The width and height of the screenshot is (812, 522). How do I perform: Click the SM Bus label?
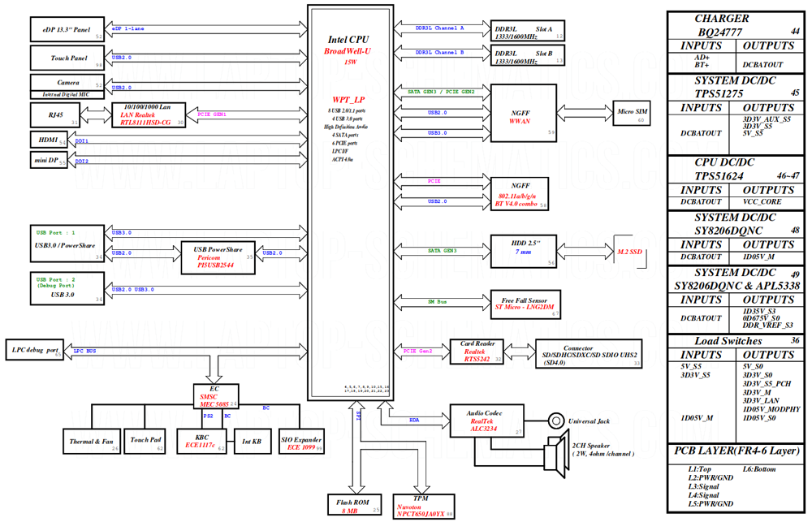437,301
